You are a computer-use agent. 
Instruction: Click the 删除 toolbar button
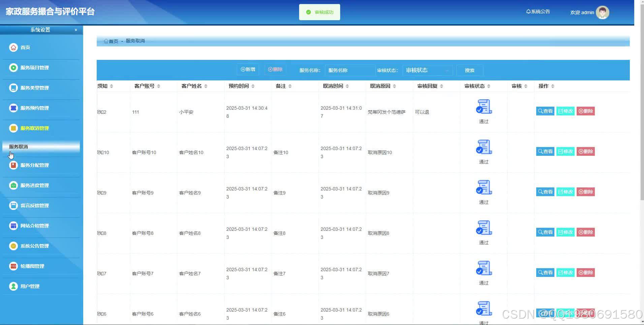[275, 69]
